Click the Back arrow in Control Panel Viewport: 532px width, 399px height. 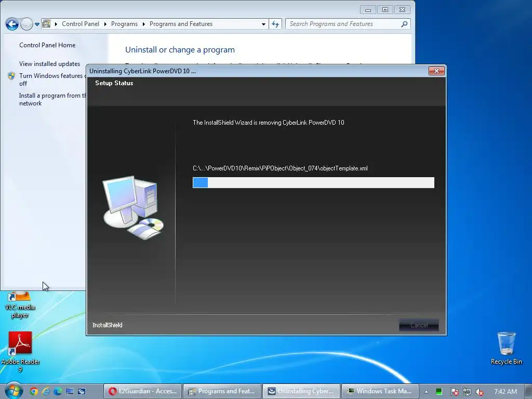pos(12,24)
